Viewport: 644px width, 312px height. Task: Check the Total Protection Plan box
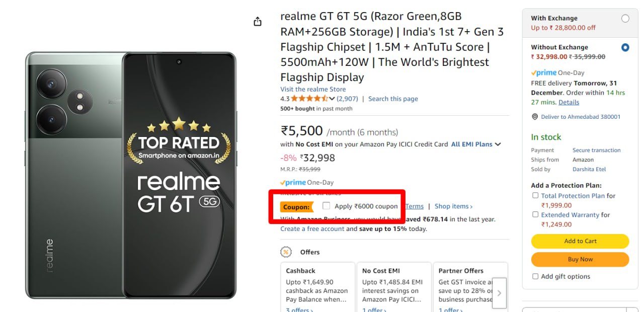(535, 196)
